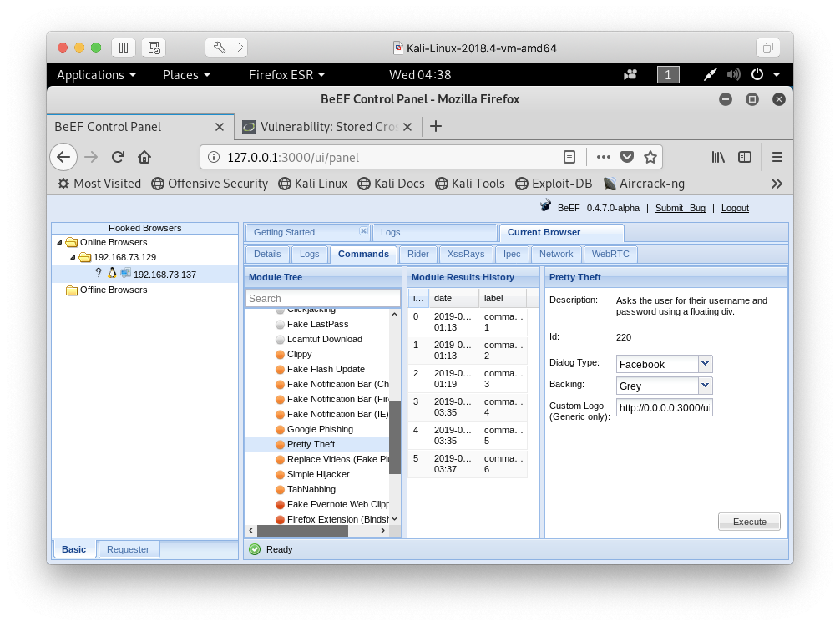Open the Backing dropdown arrow
Viewport: 840px width, 626px height.
[705, 385]
